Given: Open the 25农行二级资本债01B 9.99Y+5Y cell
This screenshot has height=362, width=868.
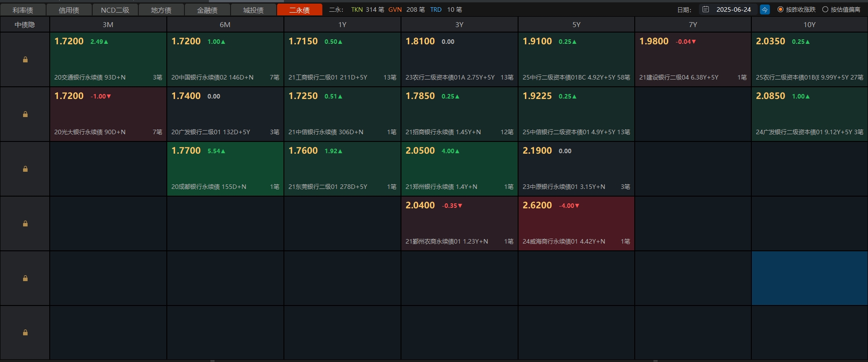Looking at the screenshot, I should coord(810,59).
